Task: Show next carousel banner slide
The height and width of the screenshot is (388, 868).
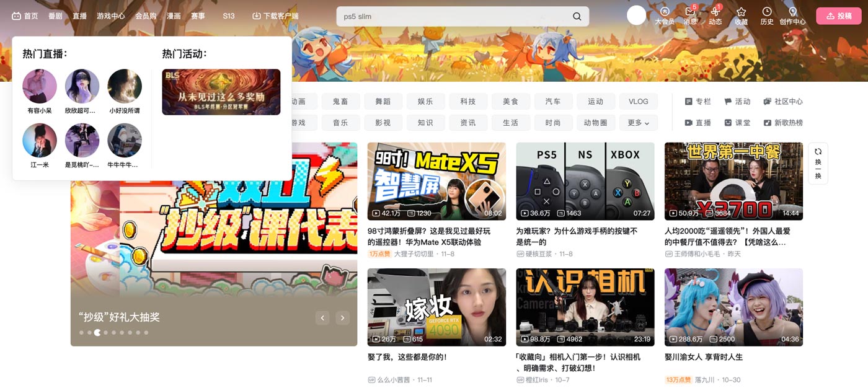Action: point(342,318)
